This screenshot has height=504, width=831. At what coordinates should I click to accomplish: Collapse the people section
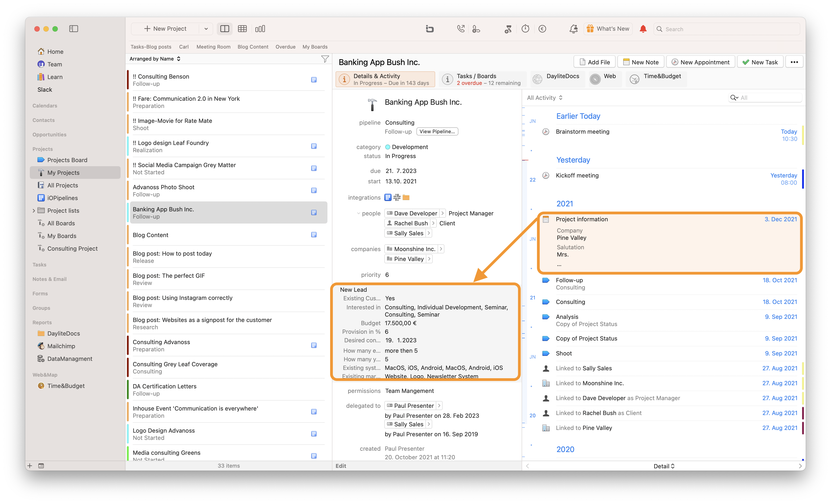point(359,213)
